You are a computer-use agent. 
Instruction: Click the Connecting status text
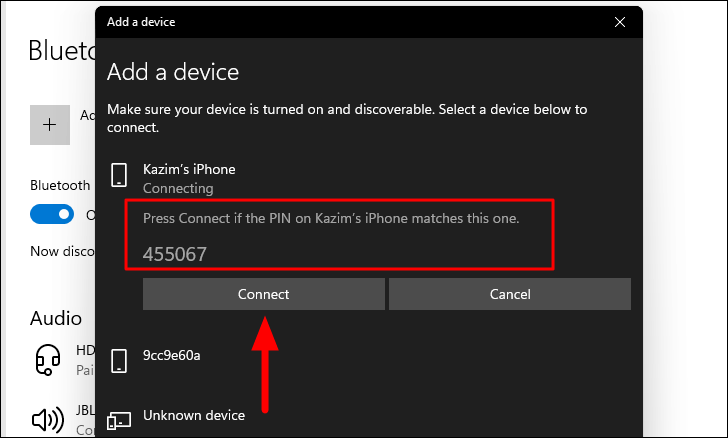pyautogui.click(x=178, y=189)
